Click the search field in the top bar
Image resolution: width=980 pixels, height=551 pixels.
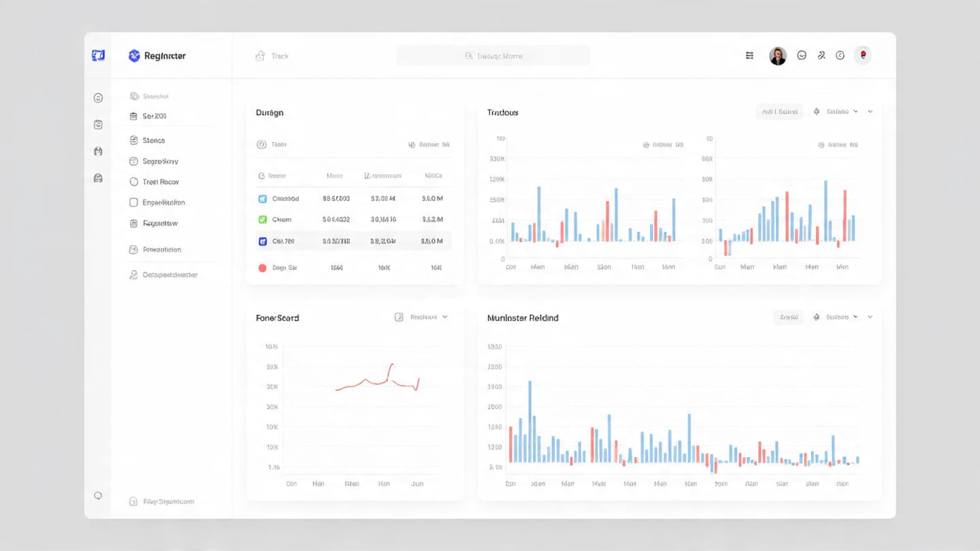coord(493,56)
